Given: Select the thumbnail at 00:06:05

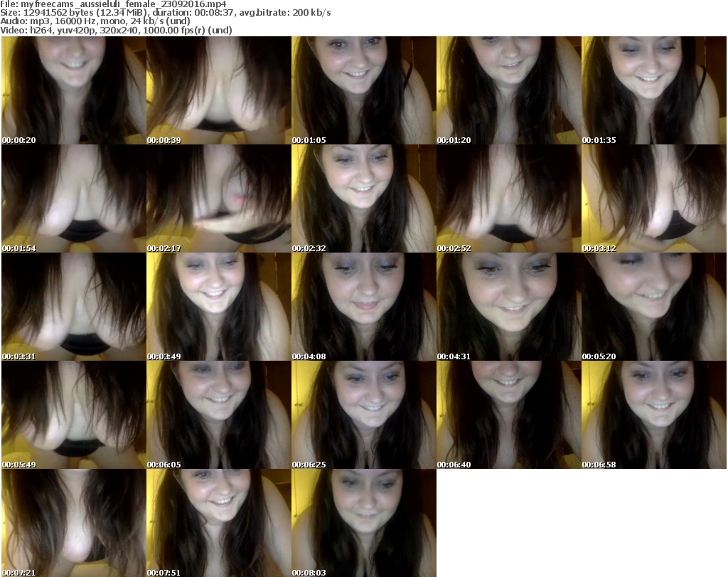Looking at the screenshot, I should click(x=218, y=415).
